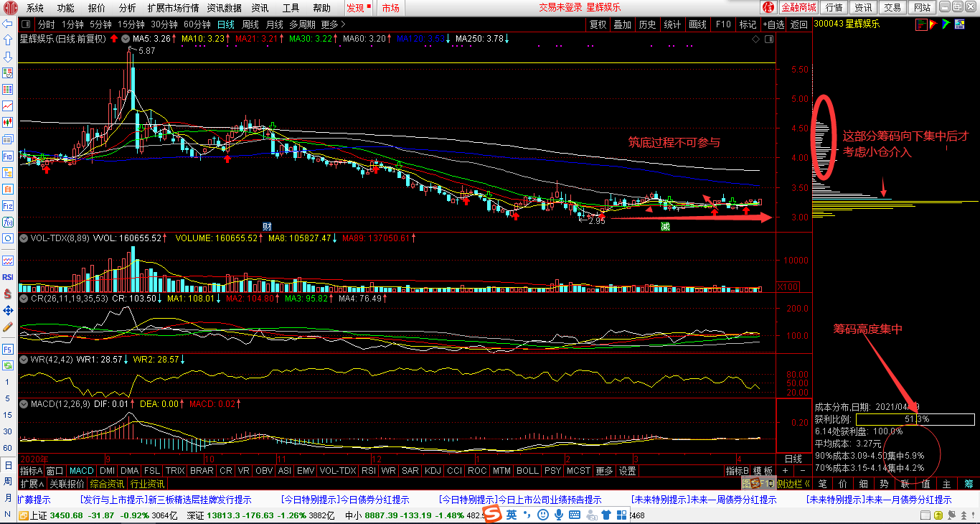This screenshot has width=980, height=524.
Task: Click the 交易 button at top-right
Action: tap(892, 7)
